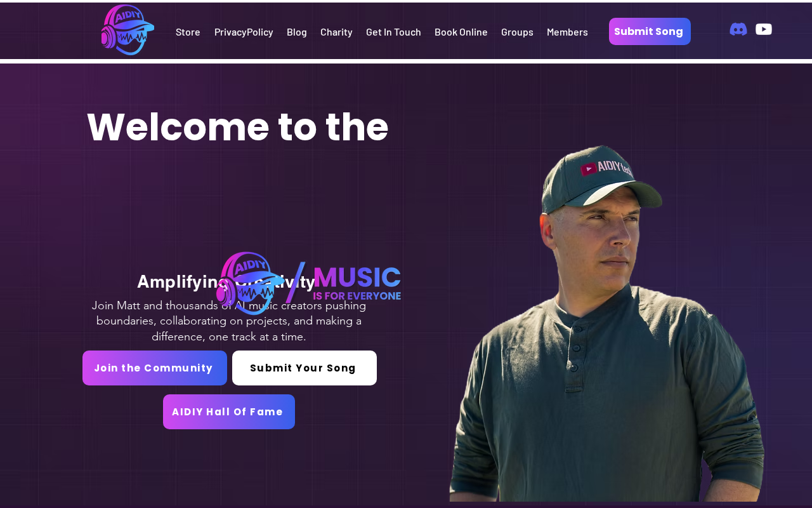Click the Welcome to the heading
The width and height of the screenshot is (812, 508).
238,127
